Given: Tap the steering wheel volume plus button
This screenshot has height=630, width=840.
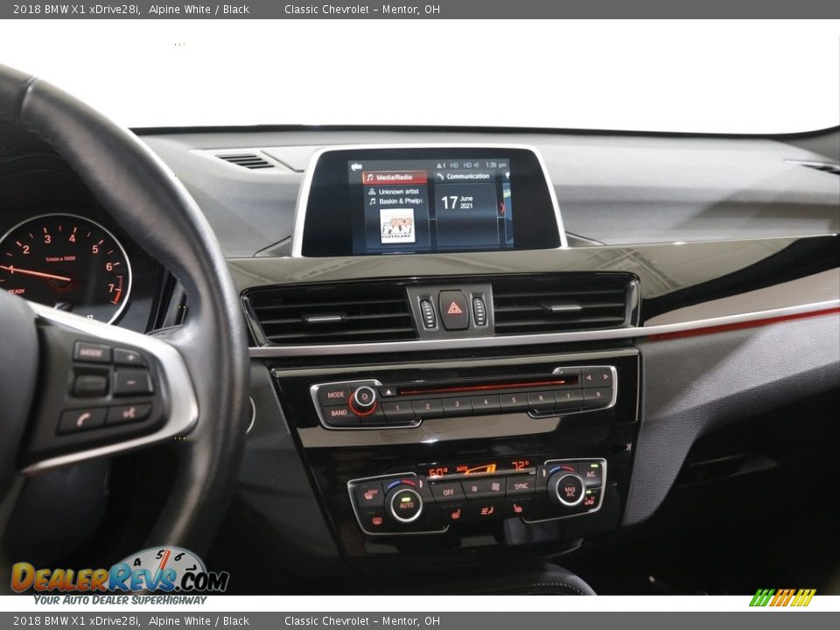Looking at the screenshot, I should coord(129,357).
